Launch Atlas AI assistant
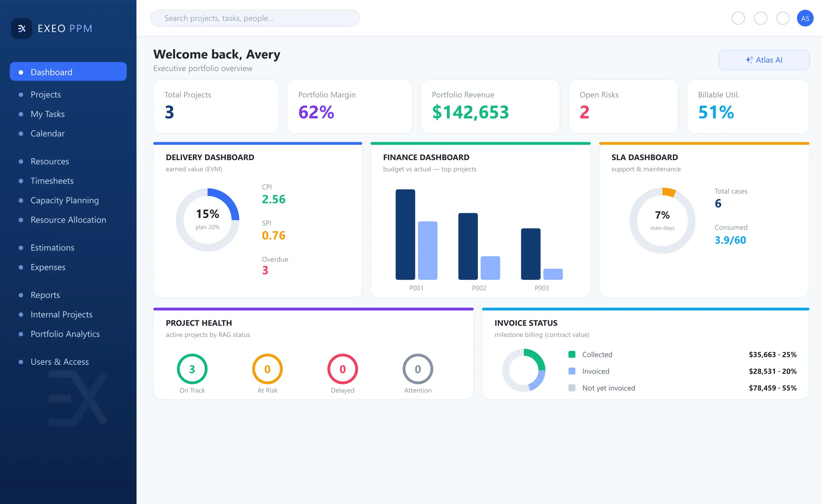 [x=764, y=60]
